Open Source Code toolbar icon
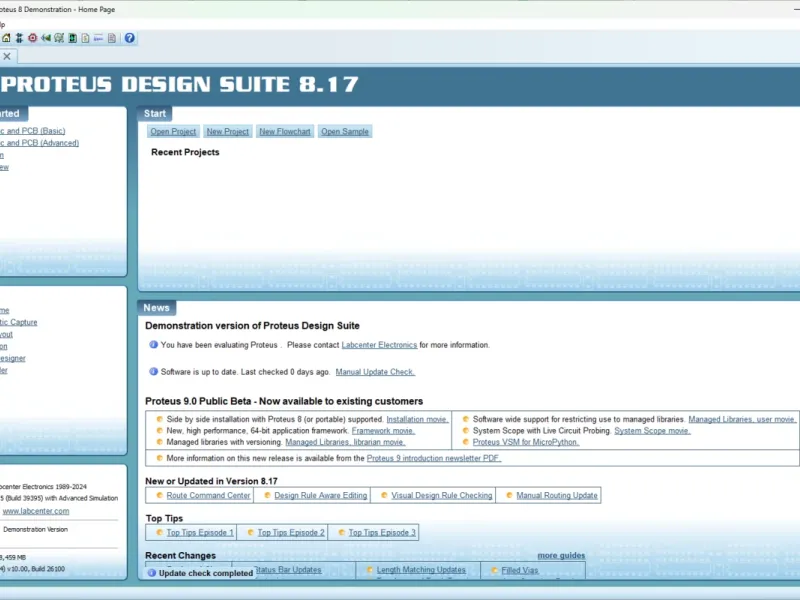The image size is (800, 600). (98, 38)
